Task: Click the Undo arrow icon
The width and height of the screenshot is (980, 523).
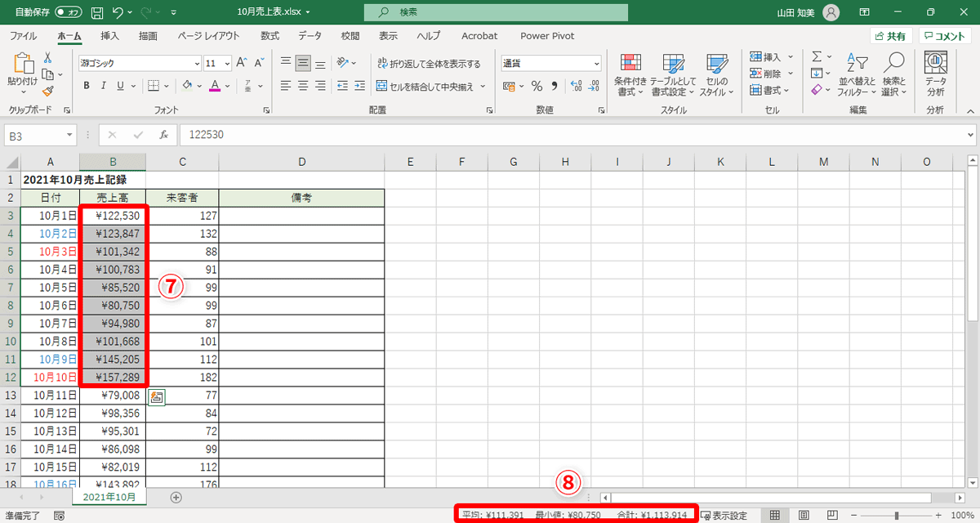Action: (x=118, y=12)
